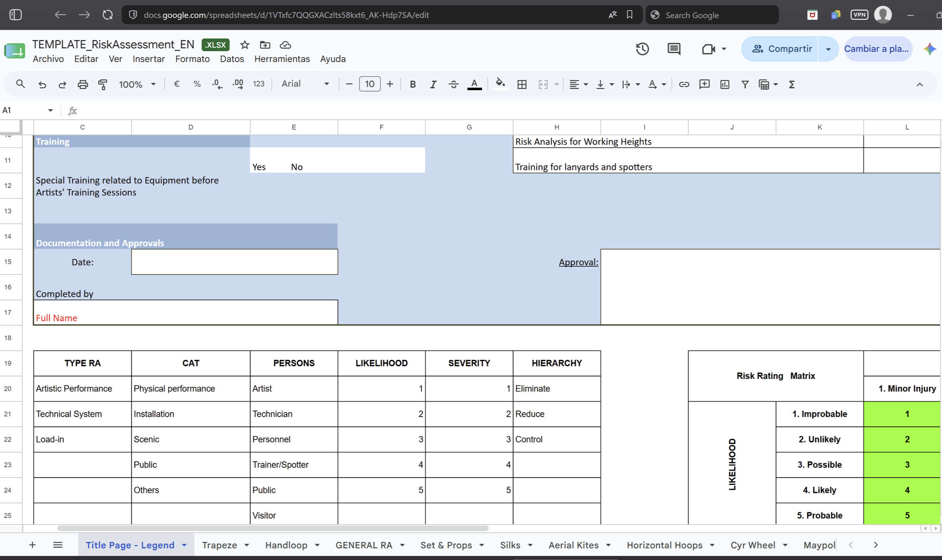The image size is (942, 560).
Task: Open the VPN browser extension
Action: tap(859, 15)
